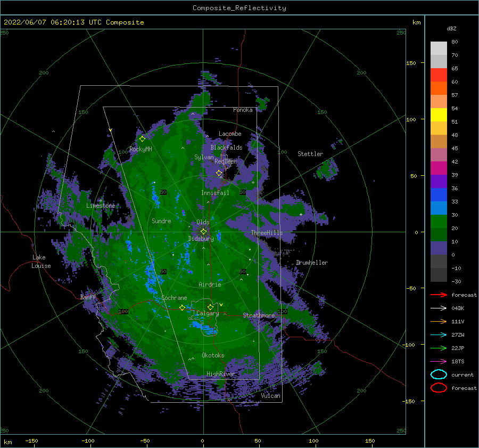Click the dBZ legend heading
This screenshot has width=479, height=448.
tap(451, 28)
